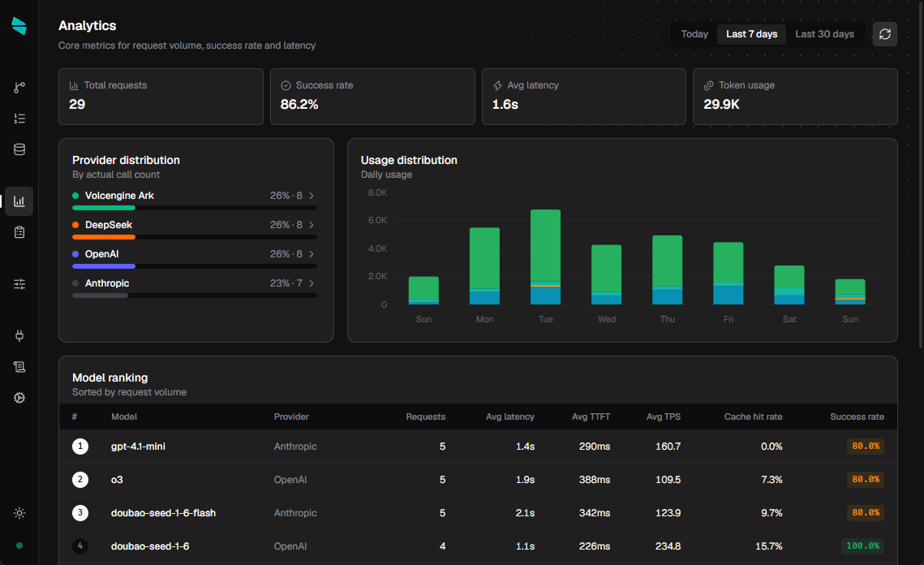Click Volcengine Ark green progress bar
The height and width of the screenshot is (565, 924).
coord(104,208)
